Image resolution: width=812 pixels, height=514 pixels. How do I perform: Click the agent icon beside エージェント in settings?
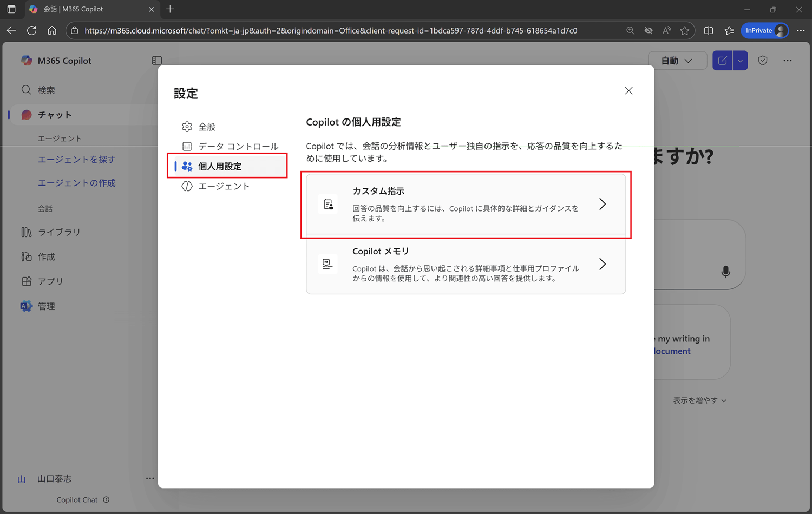[x=187, y=186]
